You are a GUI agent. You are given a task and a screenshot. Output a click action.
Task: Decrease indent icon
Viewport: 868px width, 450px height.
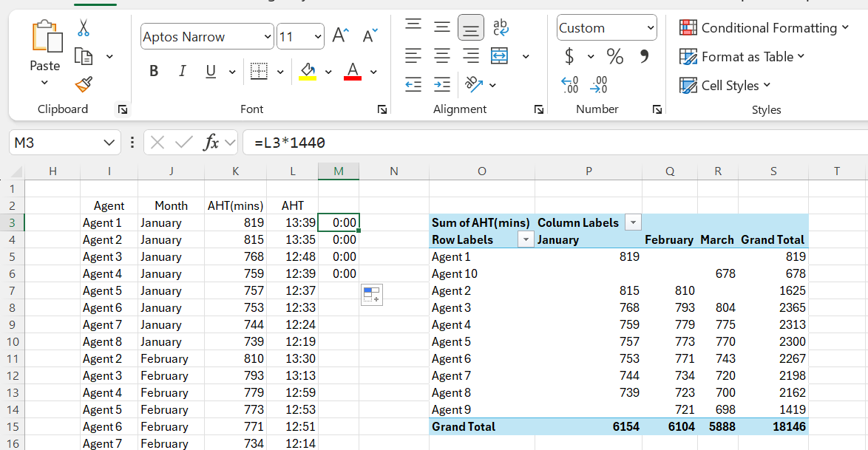(x=413, y=85)
